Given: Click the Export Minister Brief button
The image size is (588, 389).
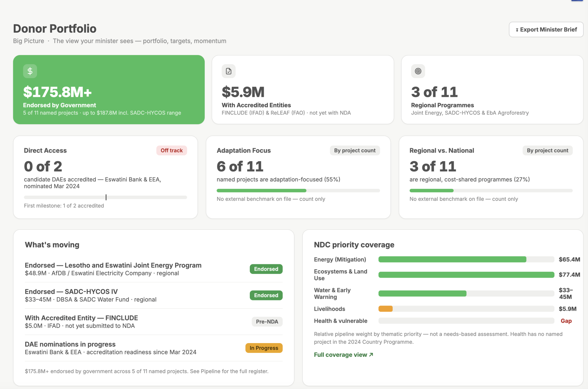Looking at the screenshot, I should (x=546, y=30).
